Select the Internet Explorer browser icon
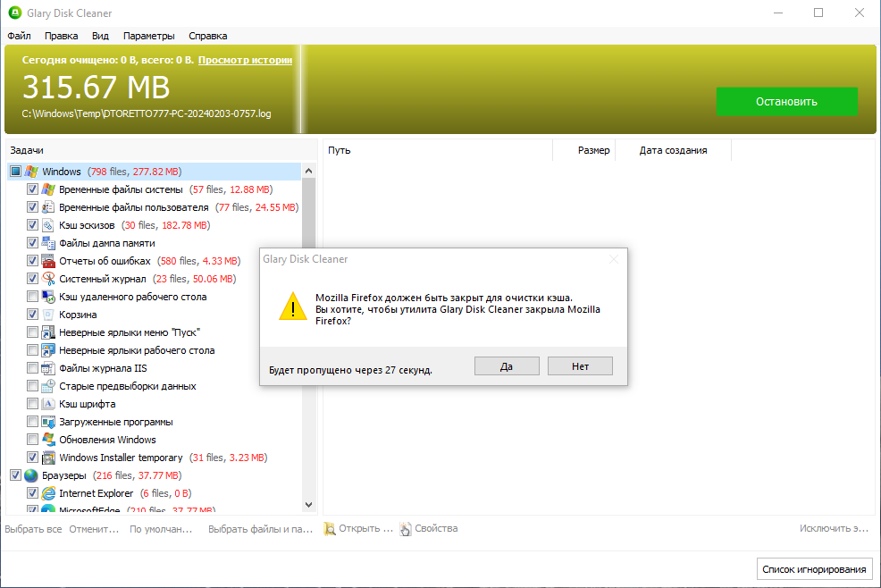881x588 pixels. point(47,493)
